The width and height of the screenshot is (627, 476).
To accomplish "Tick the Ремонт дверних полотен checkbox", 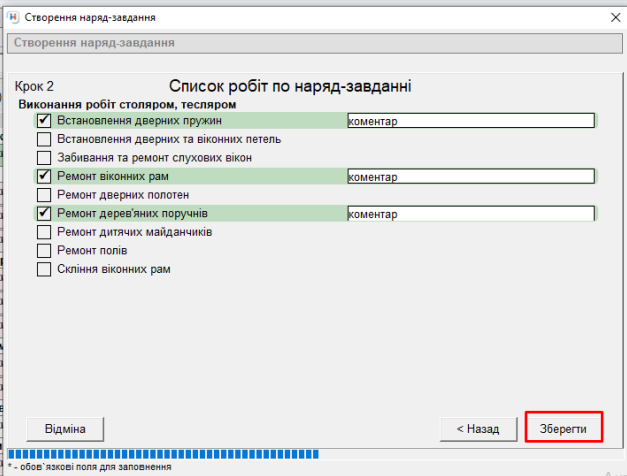I will (x=44, y=195).
